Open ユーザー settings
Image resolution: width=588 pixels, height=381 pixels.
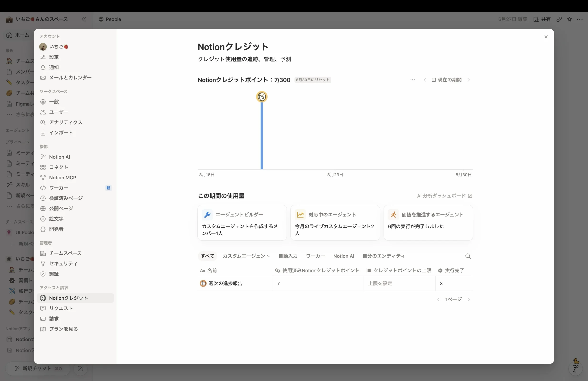point(75,112)
